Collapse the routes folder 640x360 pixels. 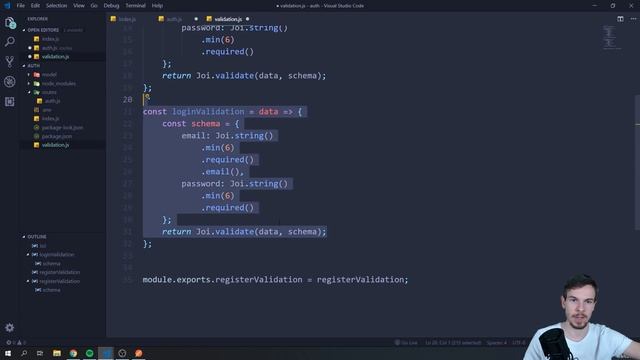click(29, 92)
